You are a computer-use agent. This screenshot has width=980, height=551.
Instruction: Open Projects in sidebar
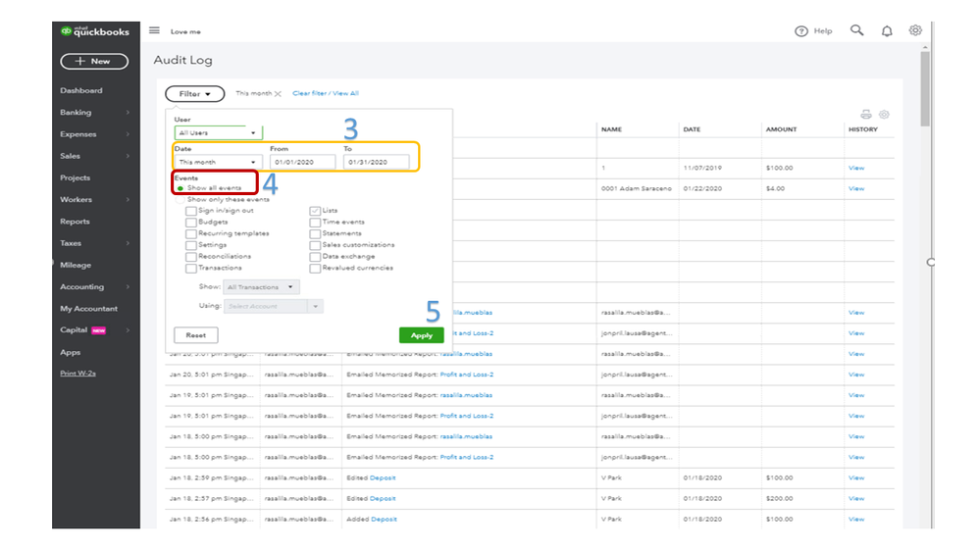pos(75,178)
